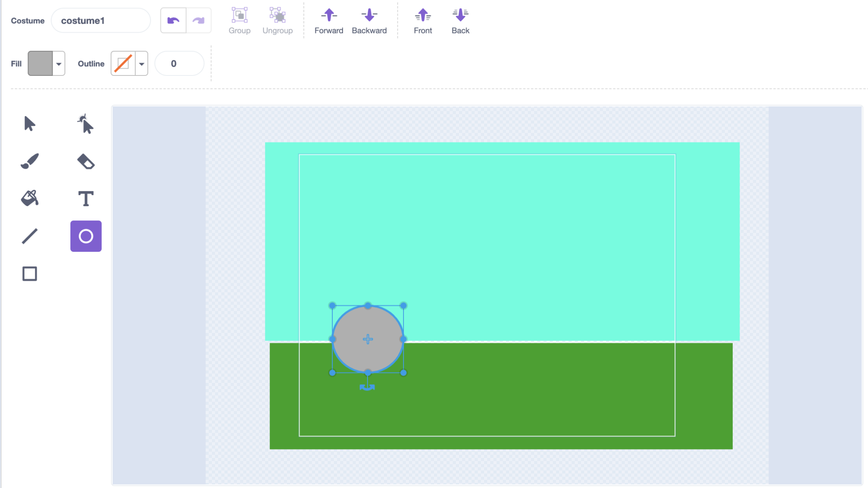This screenshot has width=868, height=488.
Task: Select the arrow Select tool
Action: [29, 124]
